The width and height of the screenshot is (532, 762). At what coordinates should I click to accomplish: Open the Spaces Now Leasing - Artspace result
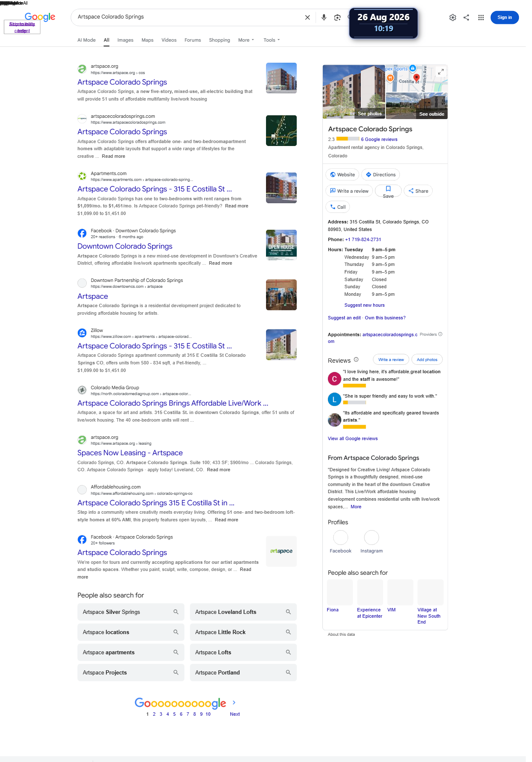(130, 453)
